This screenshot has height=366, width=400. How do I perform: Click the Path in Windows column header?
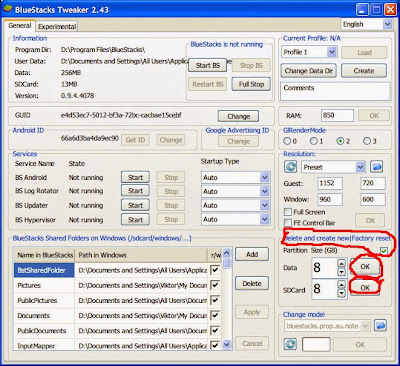[x=141, y=255]
